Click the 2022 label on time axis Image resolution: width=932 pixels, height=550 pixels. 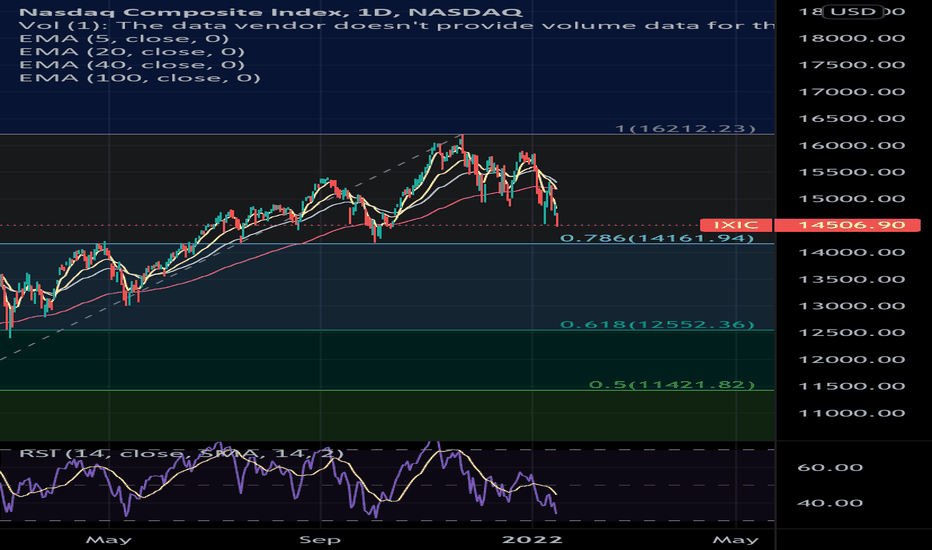[532, 540]
